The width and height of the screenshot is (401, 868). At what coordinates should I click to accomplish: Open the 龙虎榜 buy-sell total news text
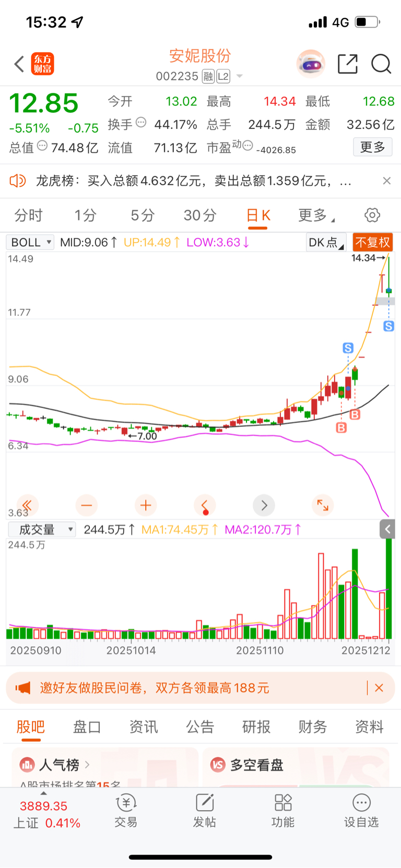(193, 181)
